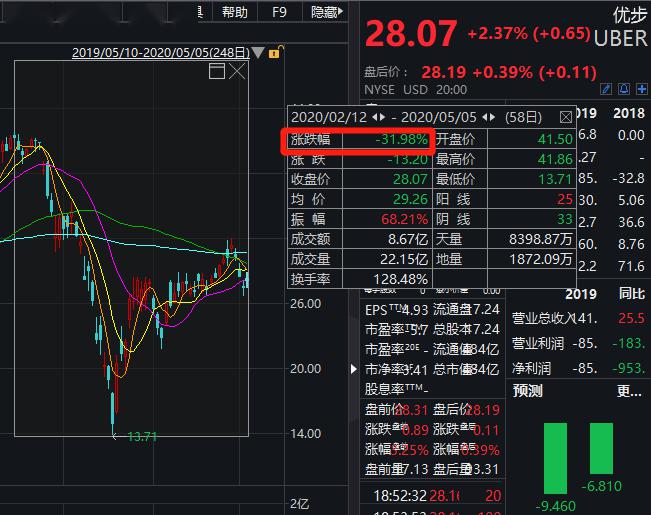Open the dropdown triangle after 248日 range

[x=258, y=53]
